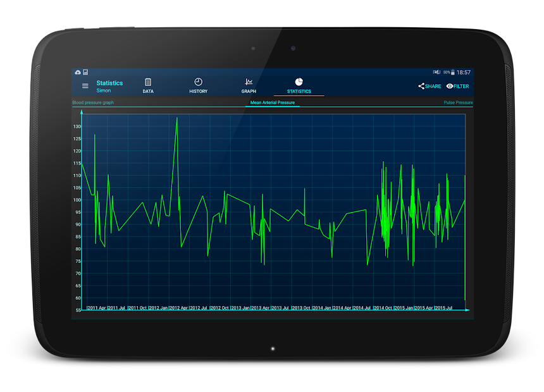The width and height of the screenshot is (544, 392).
Task: Tap the user name Simon
Action: pyautogui.click(x=103, y=90)
